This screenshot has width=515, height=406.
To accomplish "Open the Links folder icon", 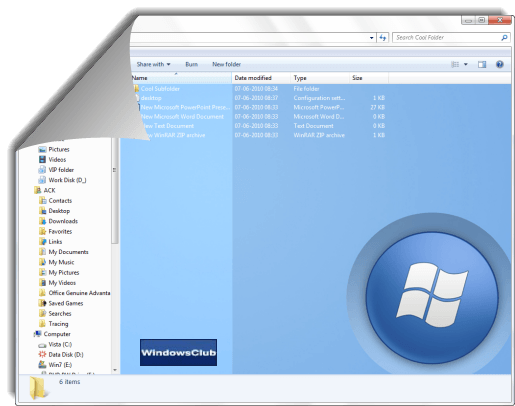I will pyautogui.click(x=42, y=242).
